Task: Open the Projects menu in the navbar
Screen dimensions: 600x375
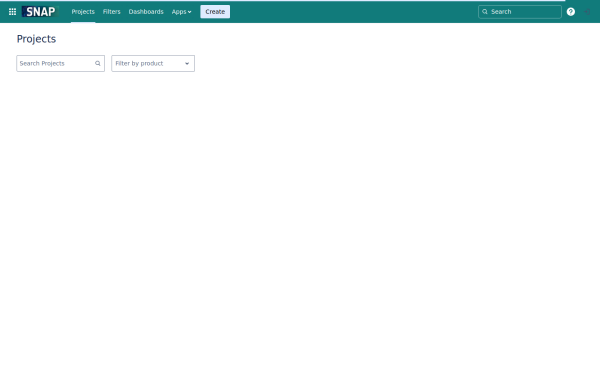Action: pos(83,12)
